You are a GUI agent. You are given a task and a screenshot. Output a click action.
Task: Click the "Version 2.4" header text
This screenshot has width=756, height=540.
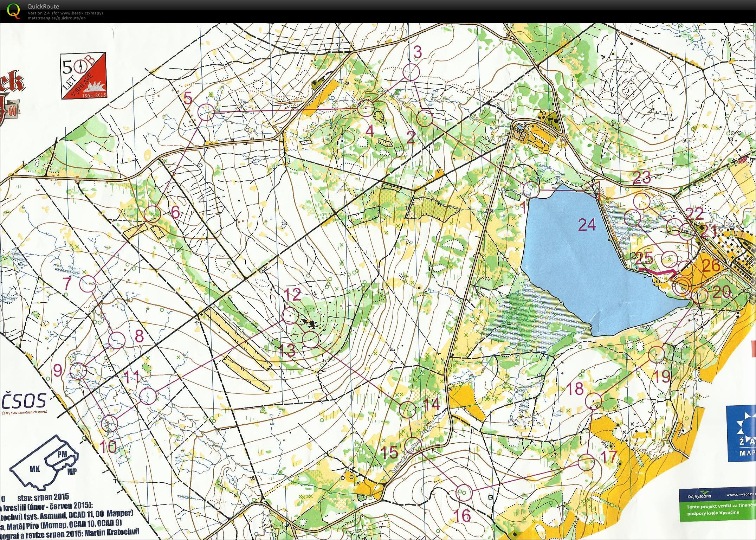click(39, 13)
